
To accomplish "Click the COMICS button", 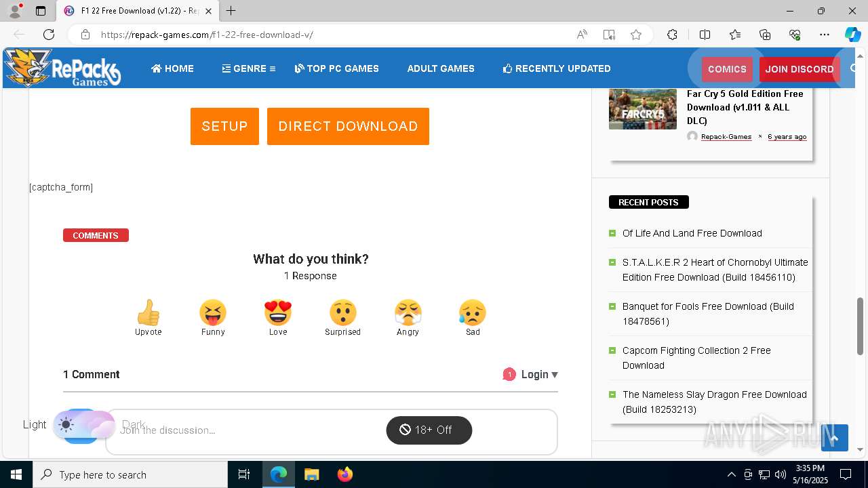I will click(727, 69).
